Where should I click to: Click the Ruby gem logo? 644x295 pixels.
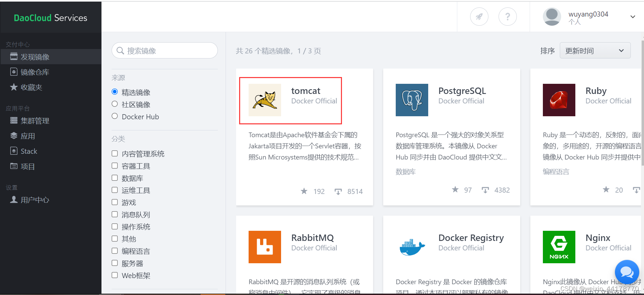(x=559, y=100)
